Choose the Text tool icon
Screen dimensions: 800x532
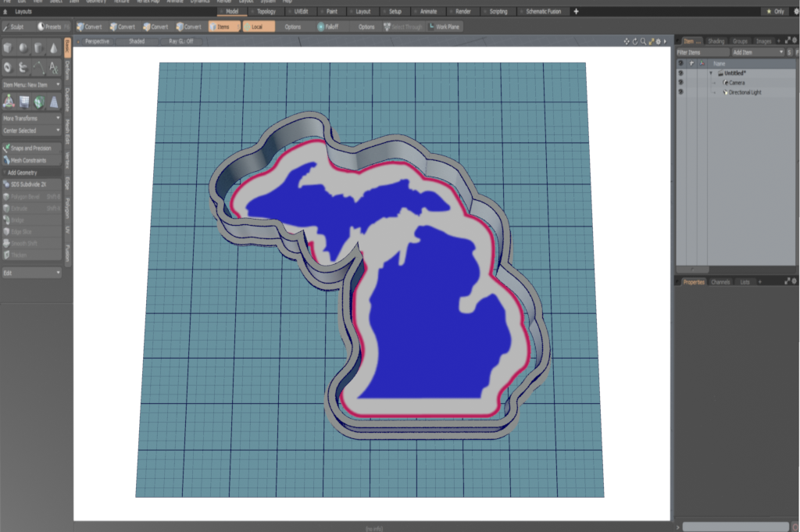pos(53,68)
